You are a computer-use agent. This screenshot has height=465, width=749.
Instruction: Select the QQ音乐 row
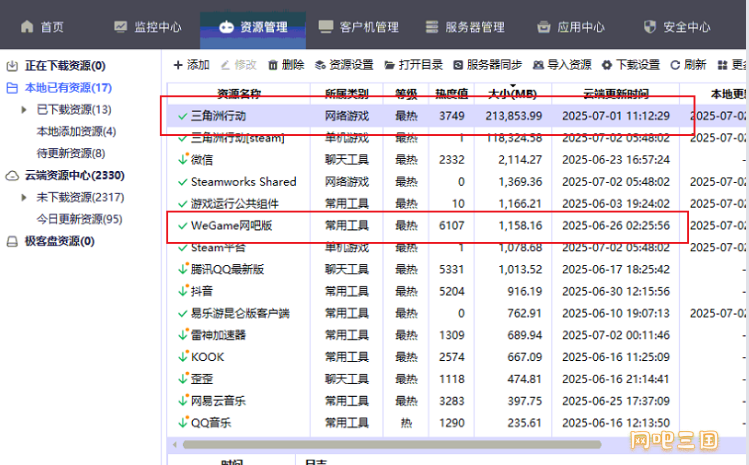click(x=456, y=423)
